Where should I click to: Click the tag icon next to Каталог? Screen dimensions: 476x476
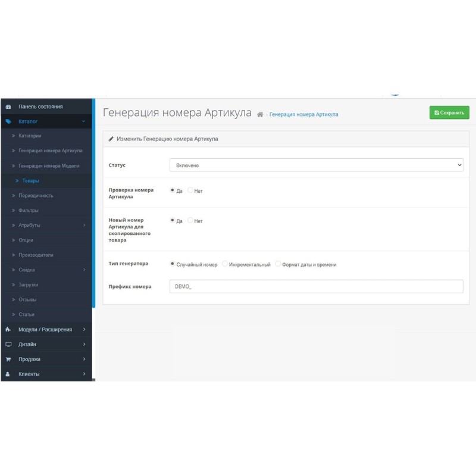[x=7, y=121]
